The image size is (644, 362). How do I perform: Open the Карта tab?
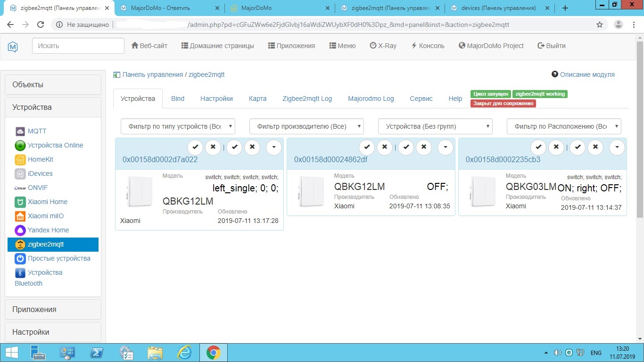pos(257,99)
